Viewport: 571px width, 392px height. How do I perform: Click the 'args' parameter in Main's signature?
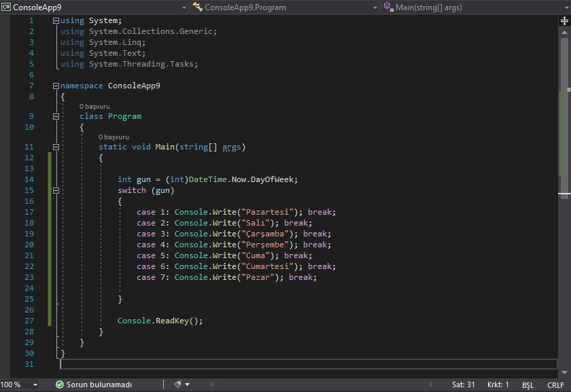tap(232, 147)
